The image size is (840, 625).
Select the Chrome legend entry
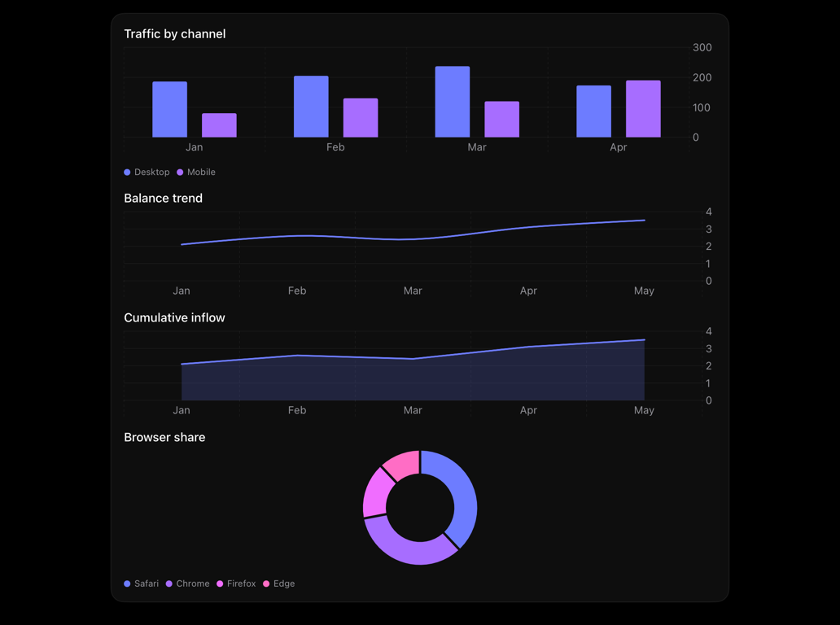coord(187,583)
